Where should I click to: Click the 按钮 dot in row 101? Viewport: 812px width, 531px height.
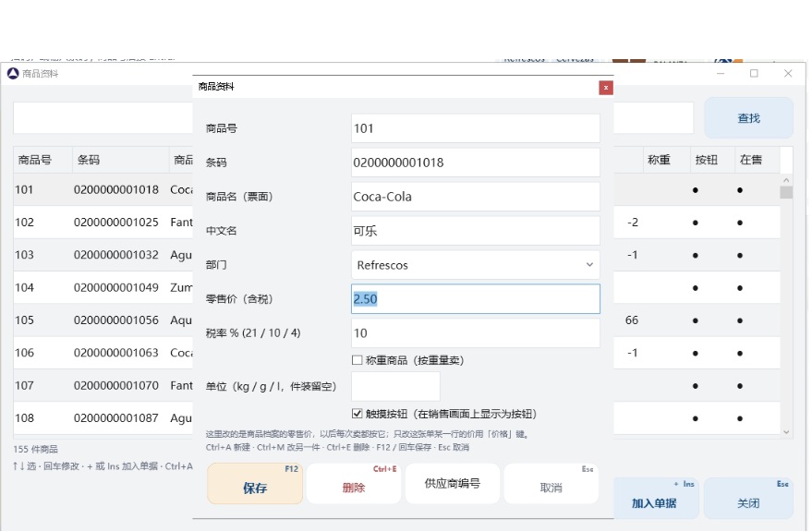(695, 190)
